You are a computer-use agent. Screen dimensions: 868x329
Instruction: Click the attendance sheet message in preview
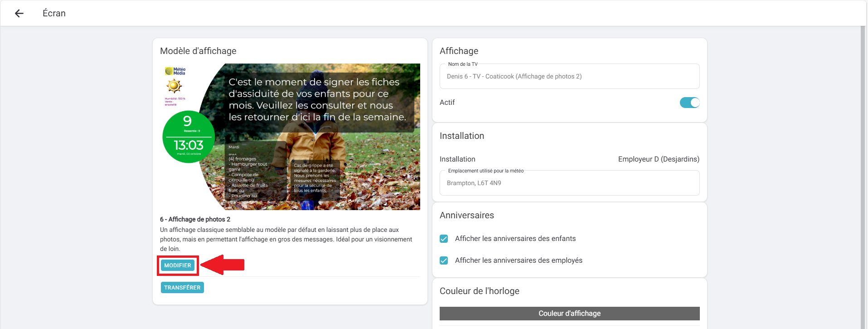317,100
